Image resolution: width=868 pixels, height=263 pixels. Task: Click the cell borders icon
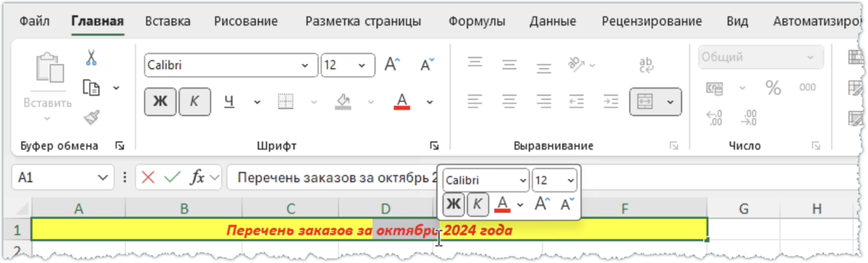click(286, 102)
